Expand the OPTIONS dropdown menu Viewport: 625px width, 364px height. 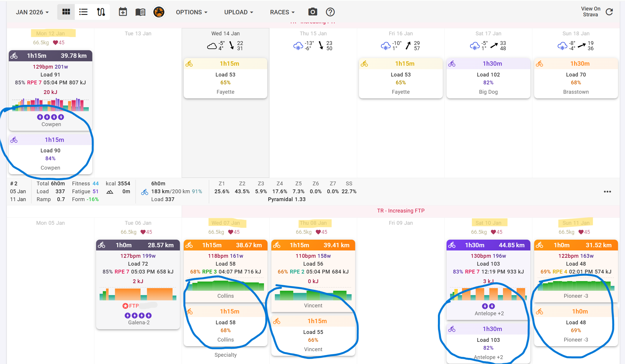192,12
